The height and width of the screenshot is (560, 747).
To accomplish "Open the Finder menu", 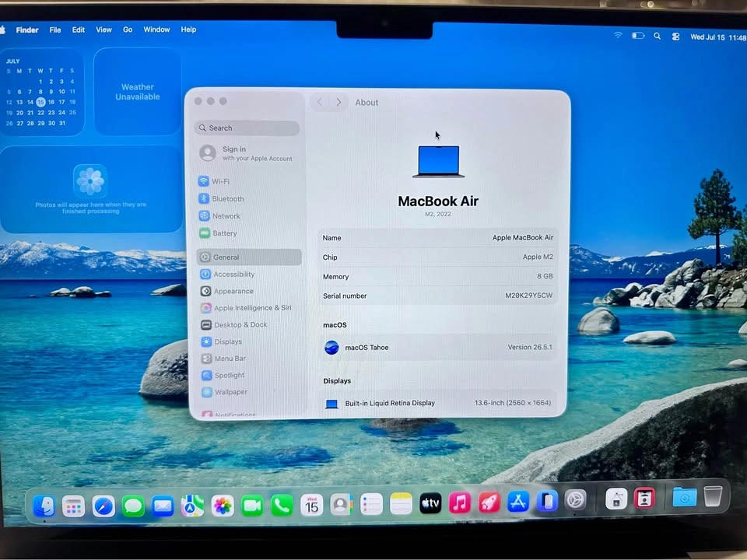I will [x=27, y=30].
